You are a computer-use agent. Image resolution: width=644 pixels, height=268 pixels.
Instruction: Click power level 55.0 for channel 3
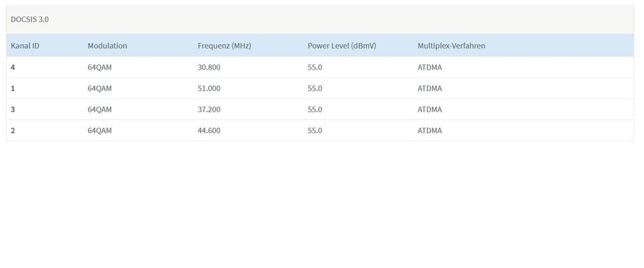315,109
